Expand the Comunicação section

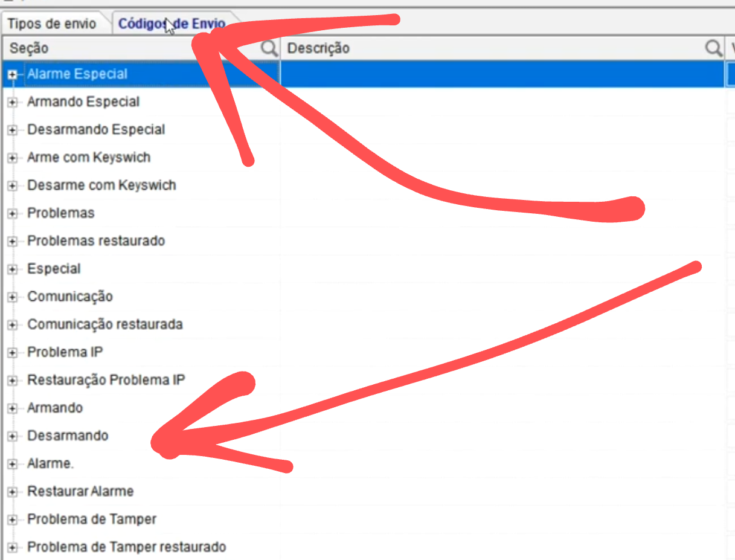(x=12, y=297)
